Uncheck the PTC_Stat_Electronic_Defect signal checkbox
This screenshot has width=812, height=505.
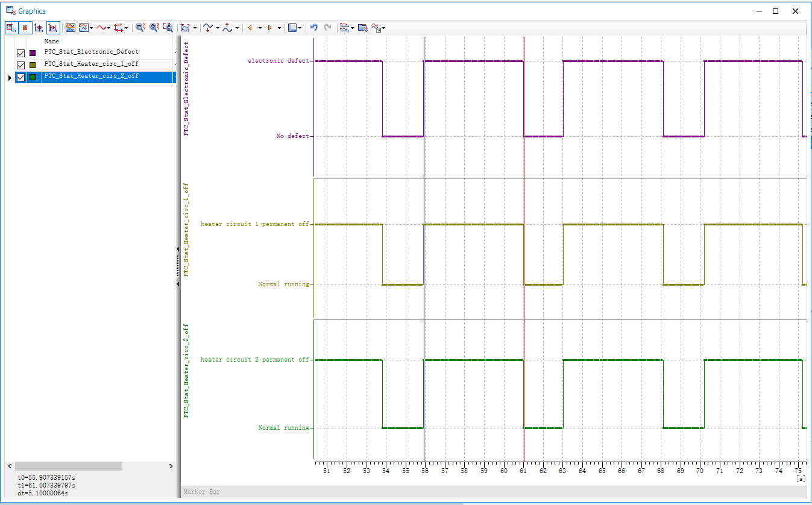tap(20, 53)
